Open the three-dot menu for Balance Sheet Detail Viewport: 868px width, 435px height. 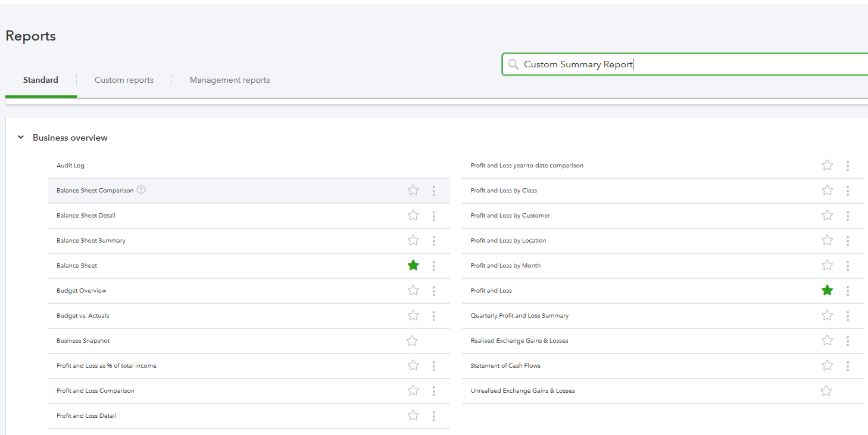[434, 216]
